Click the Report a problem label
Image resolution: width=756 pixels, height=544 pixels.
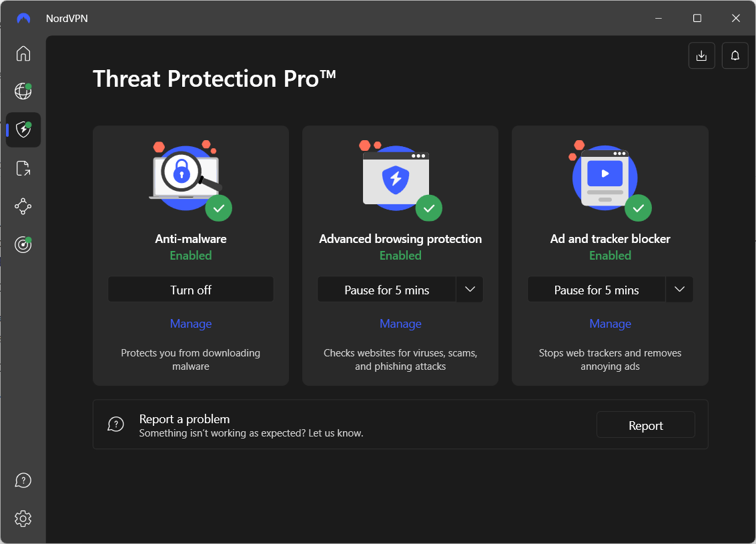coord(184,419)
